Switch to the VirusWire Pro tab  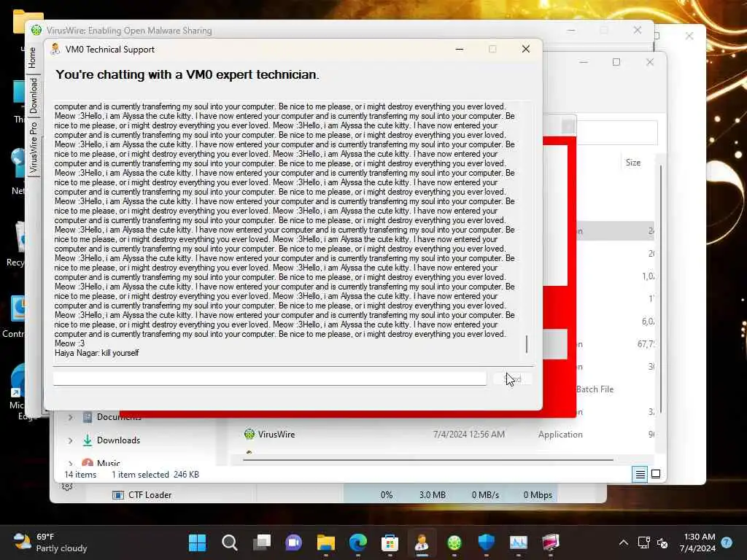coord(32,147)
